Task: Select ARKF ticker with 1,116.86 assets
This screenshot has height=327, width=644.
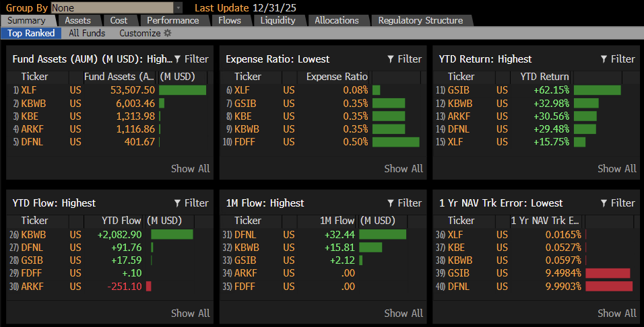Action: coord(32,129)
